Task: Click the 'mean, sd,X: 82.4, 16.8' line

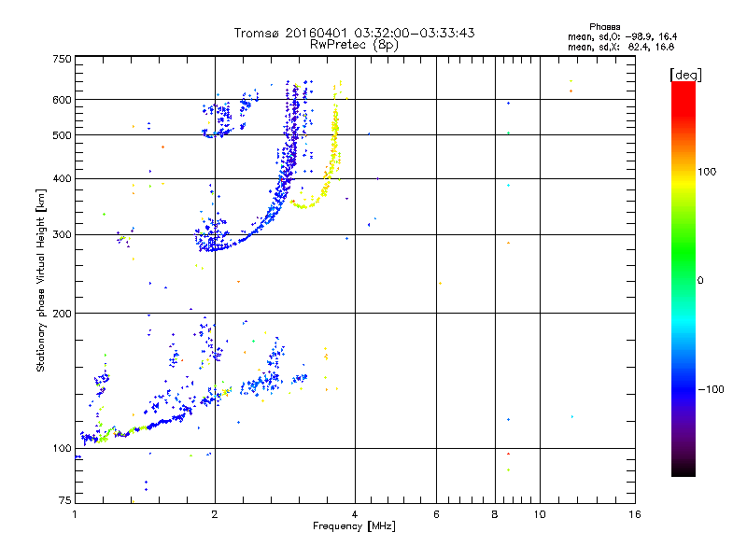Action: click(x=621, y=47)
